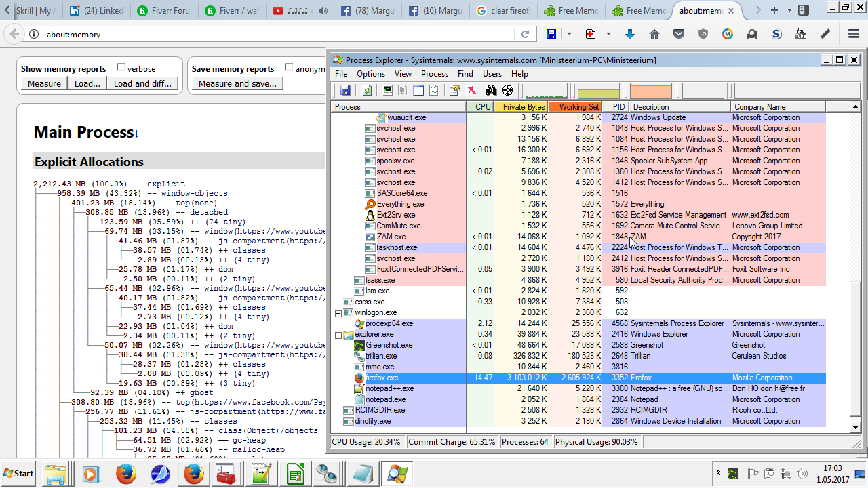The image size is (868, 488).
Task: Click the Measure and save... button
Action: [x=237, y=83]
